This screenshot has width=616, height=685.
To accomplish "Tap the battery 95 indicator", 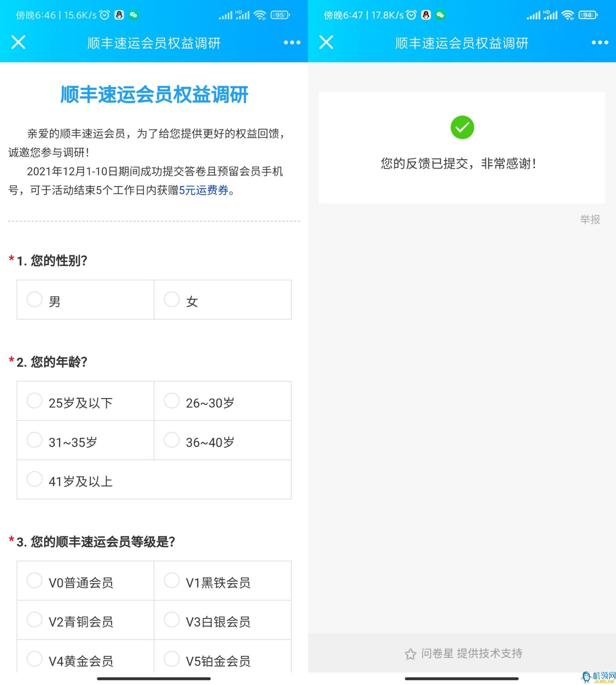I will click(280, 15).
